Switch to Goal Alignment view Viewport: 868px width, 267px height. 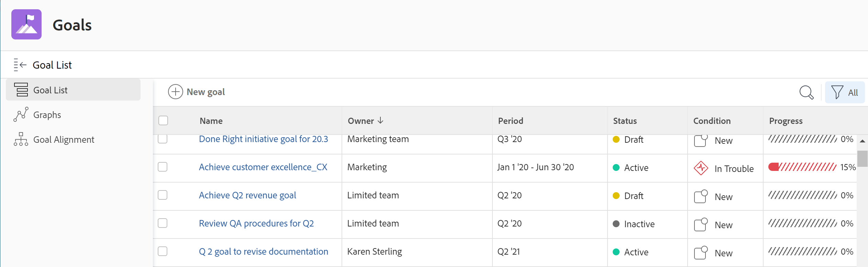(x=64, y=140)
